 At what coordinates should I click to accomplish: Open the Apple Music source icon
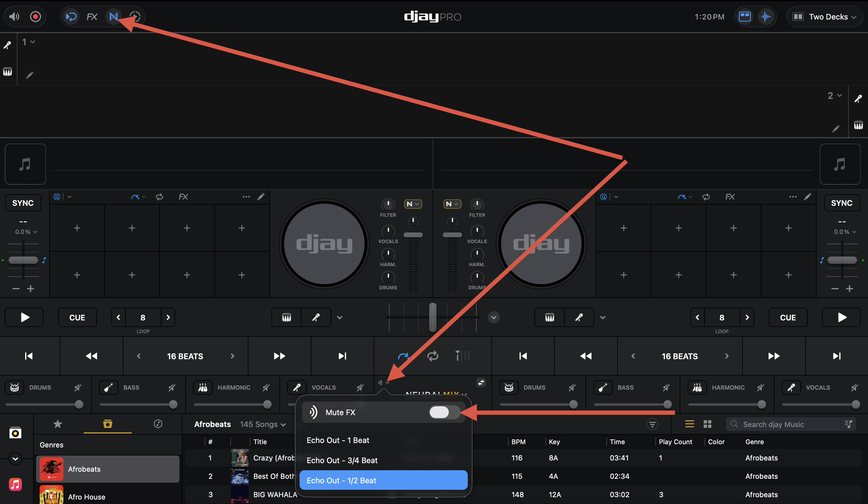(15, 484)
